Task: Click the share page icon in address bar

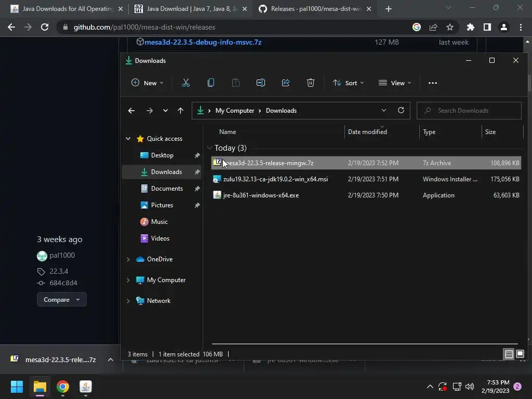Action: click(x=433, y=27)
